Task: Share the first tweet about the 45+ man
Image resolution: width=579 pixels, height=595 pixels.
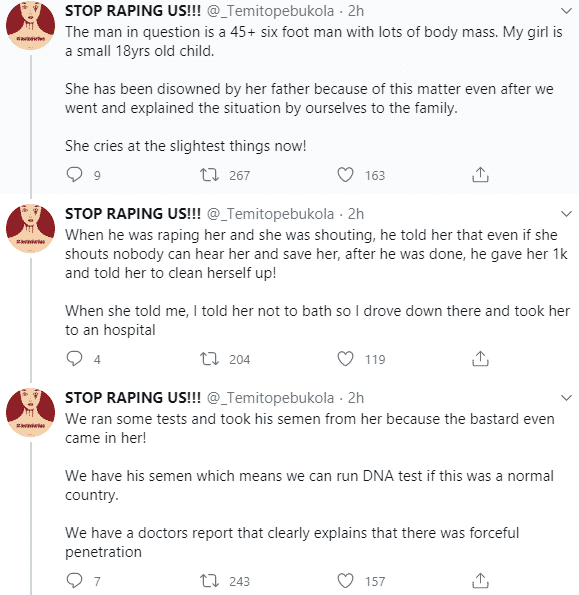Action: [480, 175]
